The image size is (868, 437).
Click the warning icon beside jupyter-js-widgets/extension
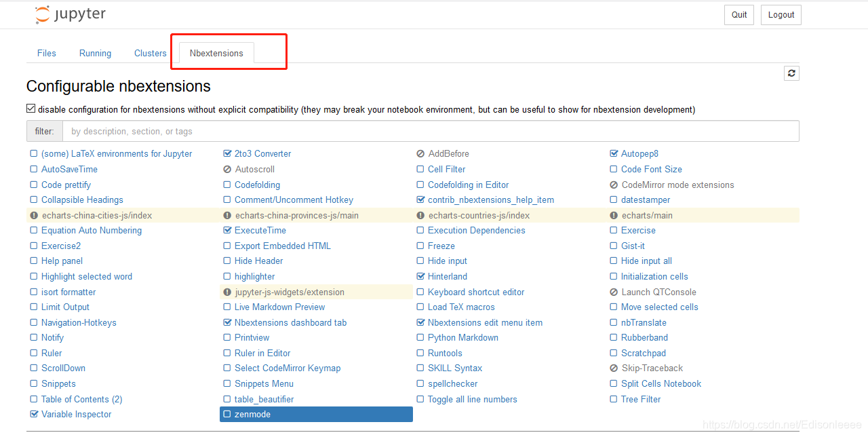228,292
